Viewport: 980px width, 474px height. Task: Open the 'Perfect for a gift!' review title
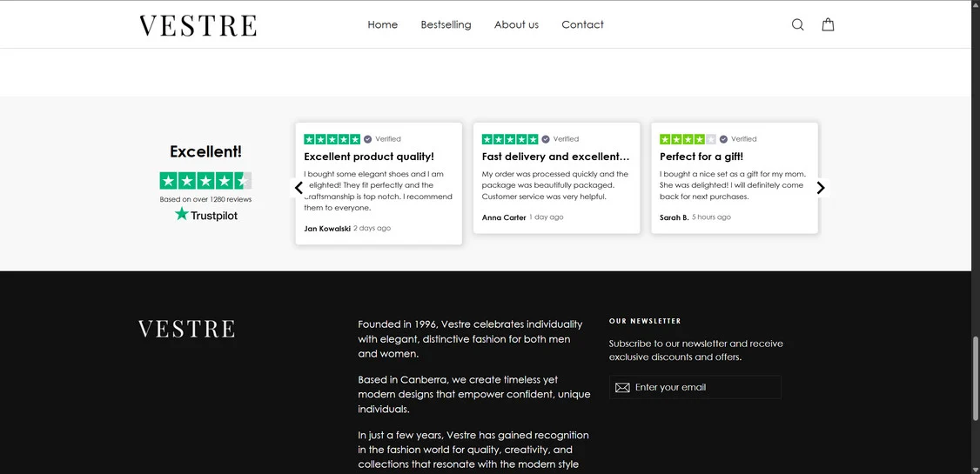click(701, 157)
